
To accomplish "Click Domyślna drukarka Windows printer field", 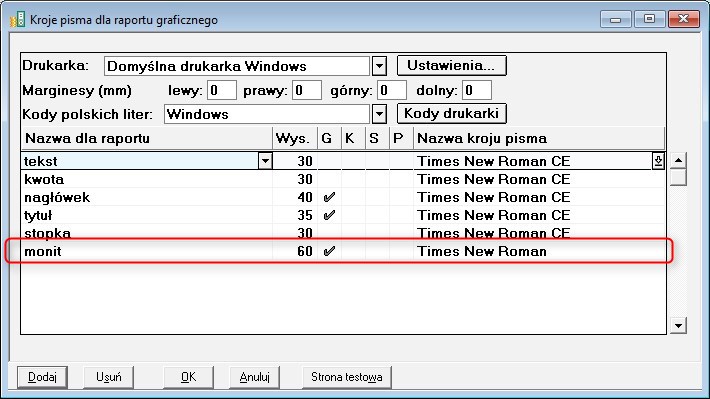I will coord(237,66).
